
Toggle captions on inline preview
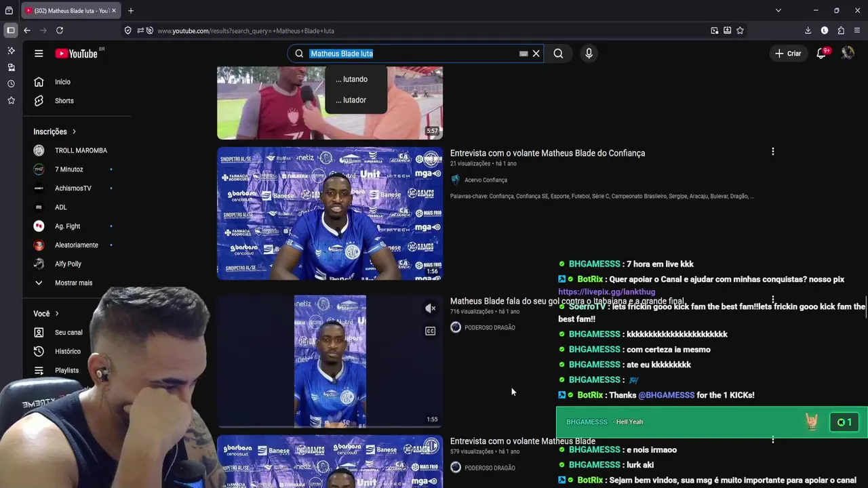point(431,331)
